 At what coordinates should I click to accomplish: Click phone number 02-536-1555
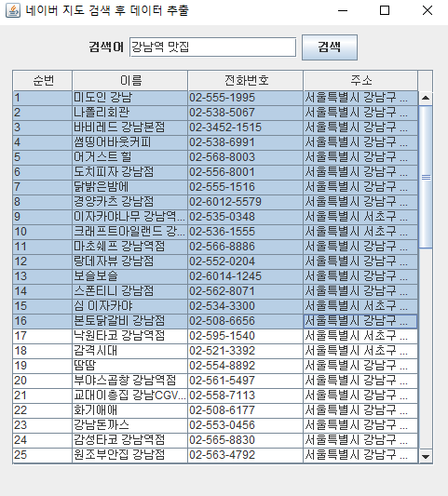pyautogui.click(x=246, y=232)
